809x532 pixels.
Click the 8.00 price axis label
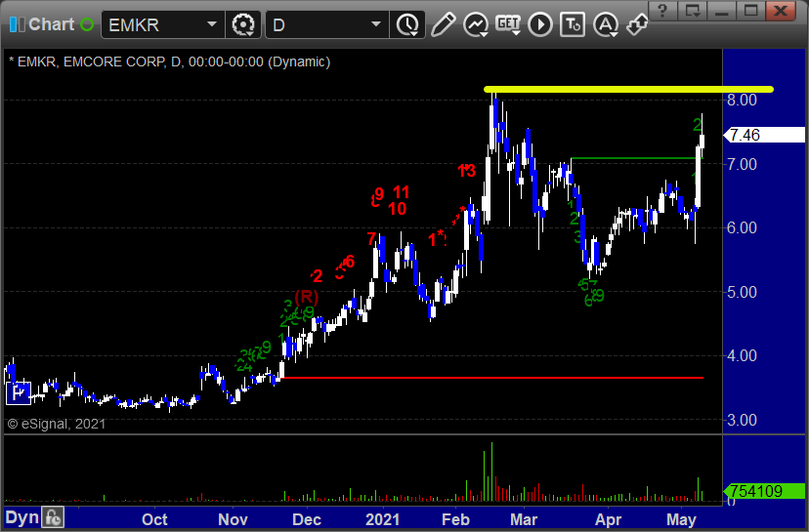point(742,100)
